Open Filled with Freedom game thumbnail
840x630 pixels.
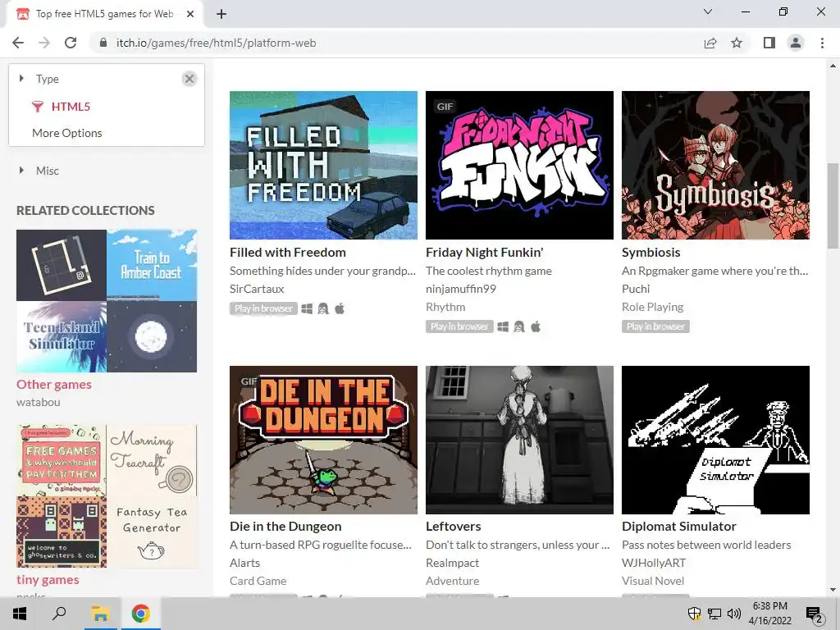point(323,165)
